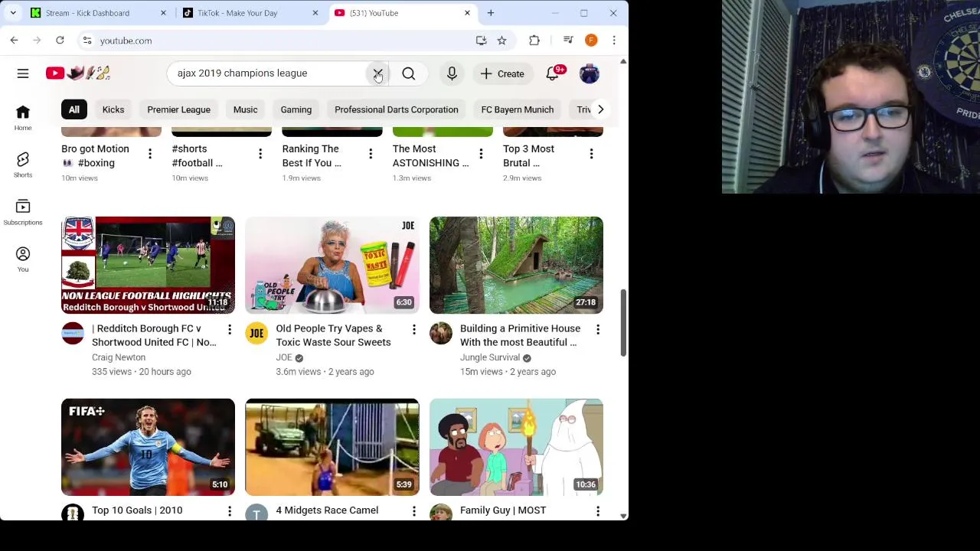The image size is (980, 551).
Task: Open the account avatar menu
Action: click(x=589, y=73)
